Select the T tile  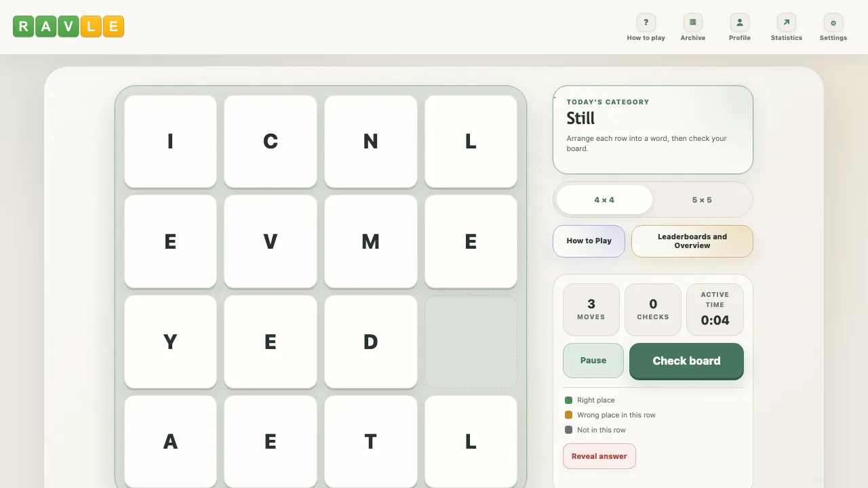[371, 442]
